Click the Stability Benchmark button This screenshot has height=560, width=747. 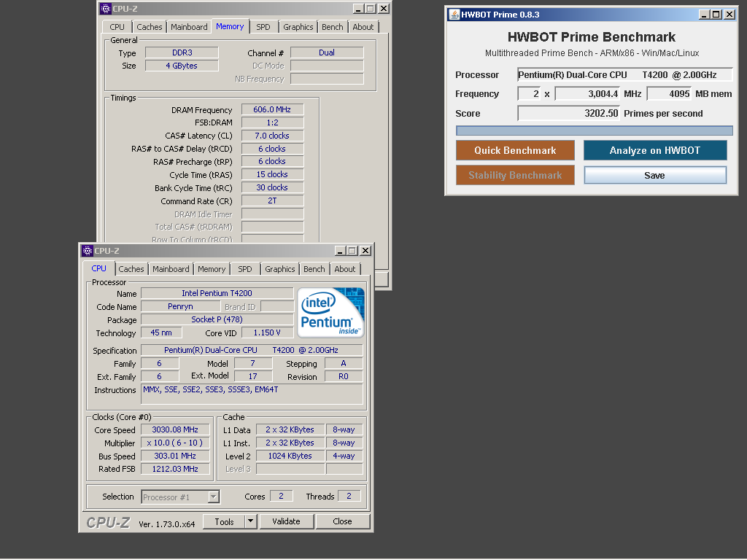tap(515, 175)
